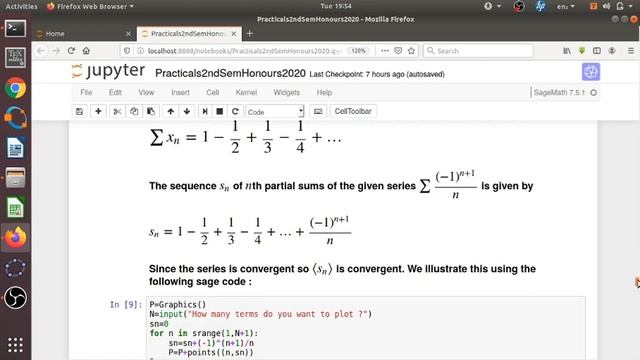Open the Edit menu
Viewport: 640px width, 360px height.
(x=115, y=92)
